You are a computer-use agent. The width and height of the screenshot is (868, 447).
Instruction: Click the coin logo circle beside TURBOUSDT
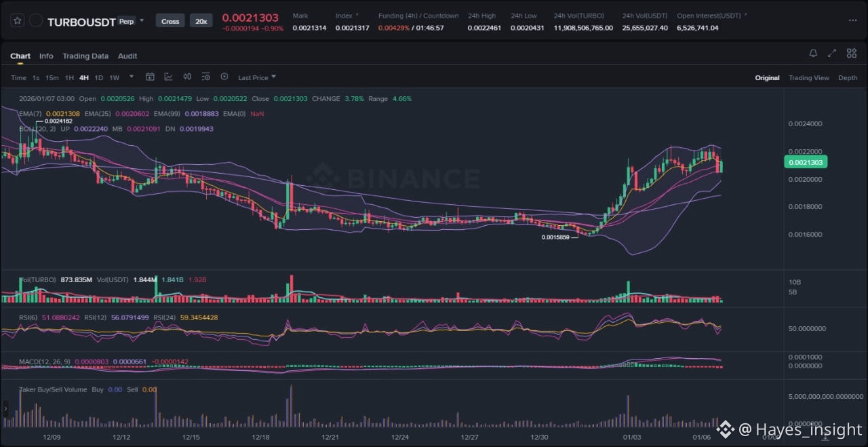tap(36, 21)
